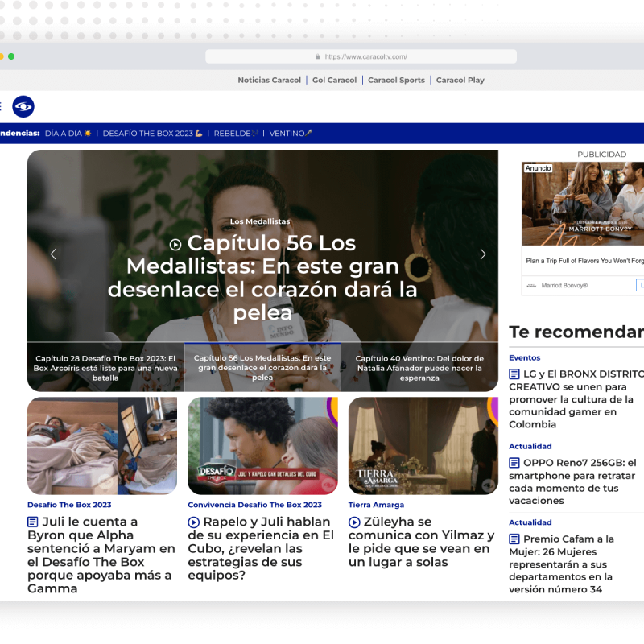The height and width of the screenshot is (644, 644).
Task: Read Züleyha se comunica con Yilmaz article
Action: coord(422,542)
